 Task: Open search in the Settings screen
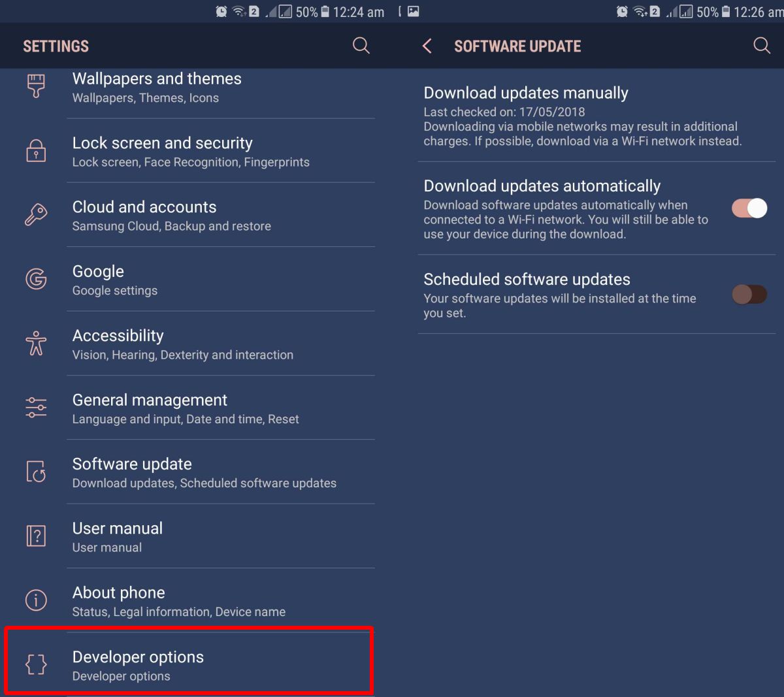tap(361, 46)
